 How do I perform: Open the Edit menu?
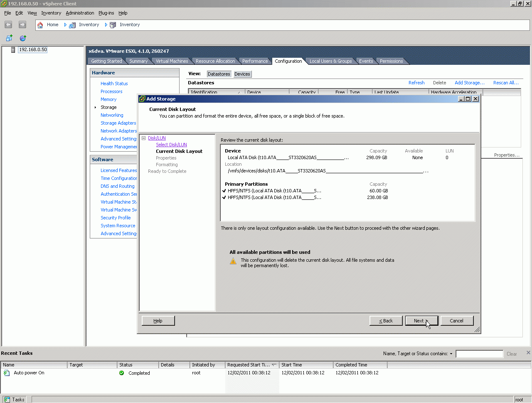19,13
